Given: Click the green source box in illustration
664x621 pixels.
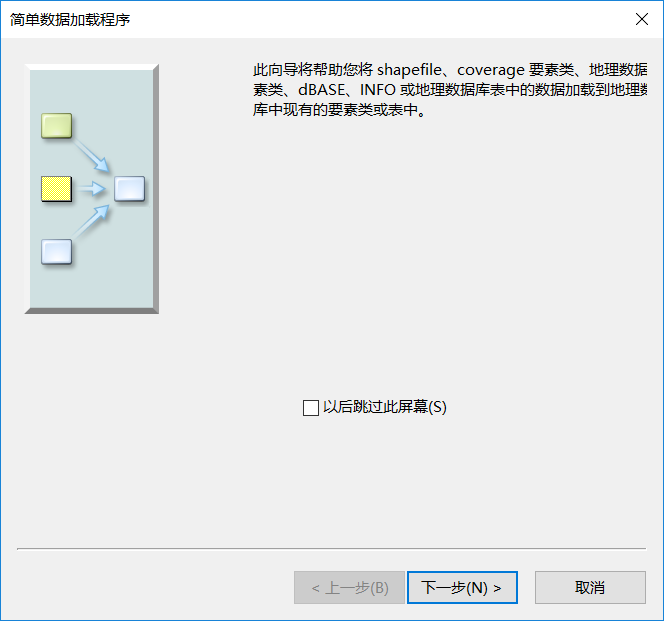Looking at the screenshot, I should pos(56,125).
